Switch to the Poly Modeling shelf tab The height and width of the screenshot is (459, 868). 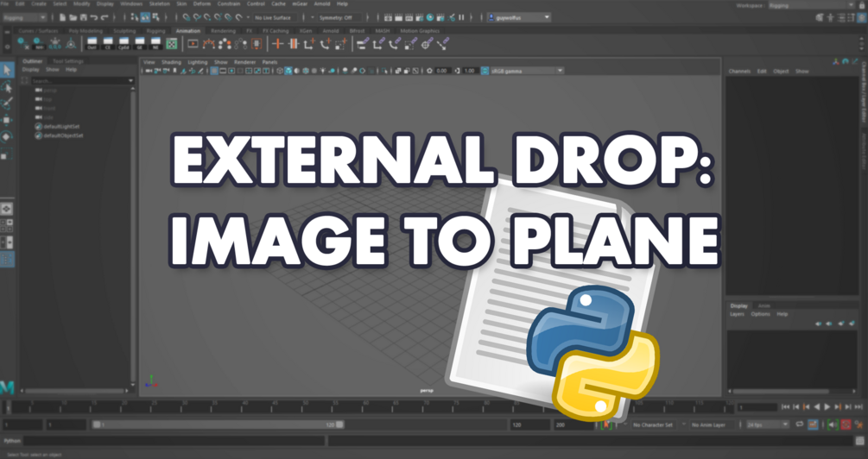point(86,31)
